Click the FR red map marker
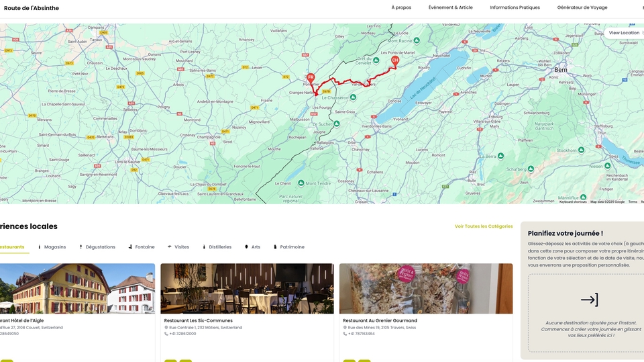 click(x=311, y=77)
